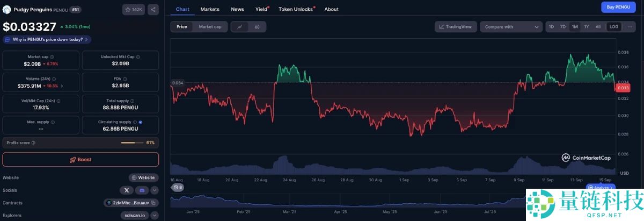Switch chart to Market cap view
This screenshot has width=644, height=221.
point(210,27)
